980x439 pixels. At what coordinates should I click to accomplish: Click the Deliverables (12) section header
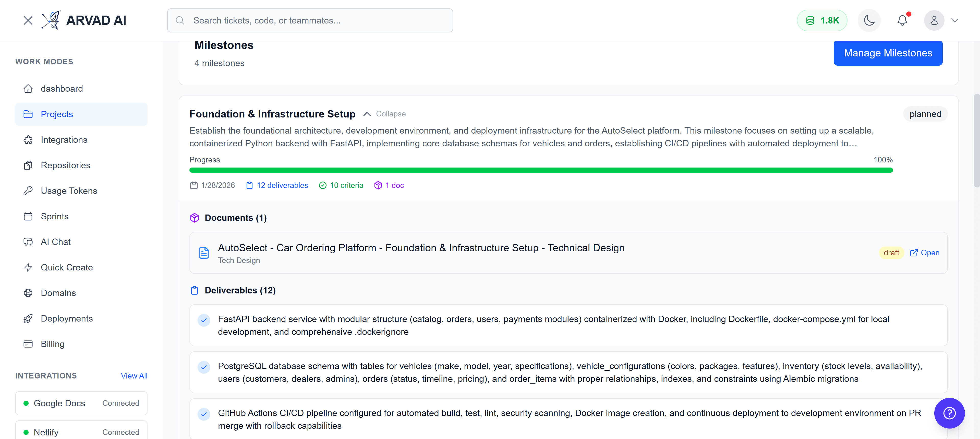pyautogui.click(x=240, y=290)
